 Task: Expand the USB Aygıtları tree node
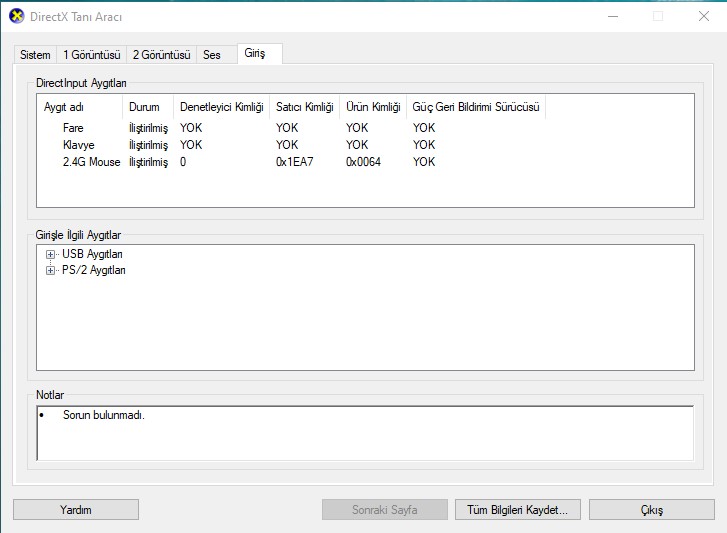(50, 254)
